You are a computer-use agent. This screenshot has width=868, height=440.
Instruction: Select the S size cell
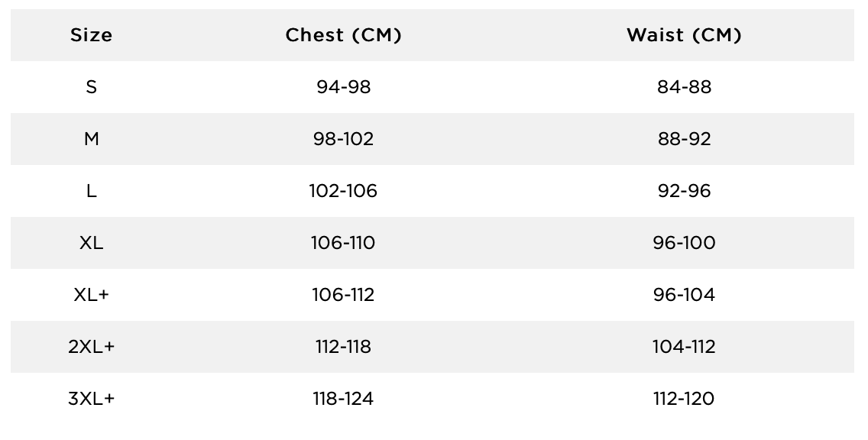coord(92,87)
